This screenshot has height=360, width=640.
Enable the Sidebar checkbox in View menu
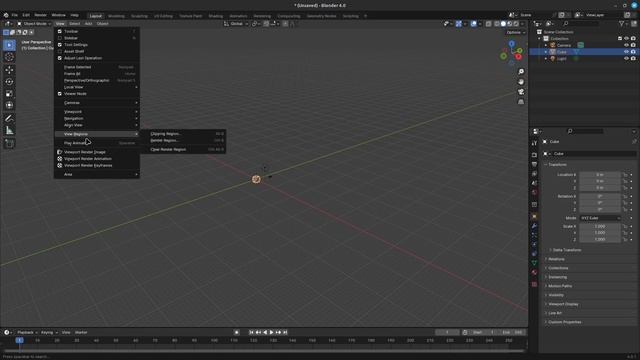pyautogui.click(x=60, y=38)
